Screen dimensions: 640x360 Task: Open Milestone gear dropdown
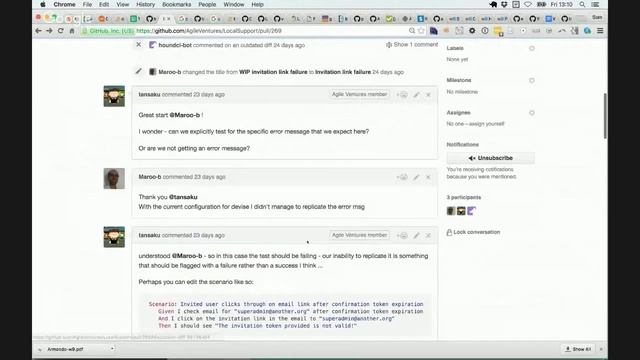[531, 80]
